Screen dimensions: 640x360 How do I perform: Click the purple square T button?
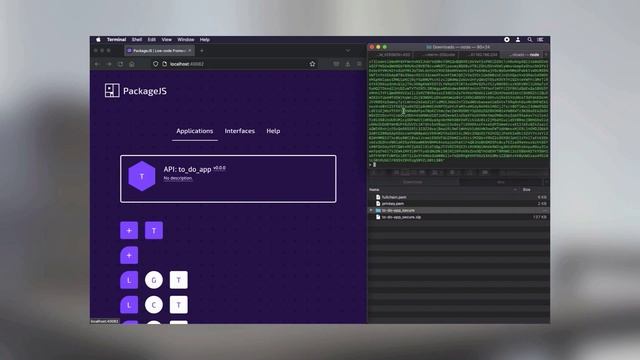154,231
